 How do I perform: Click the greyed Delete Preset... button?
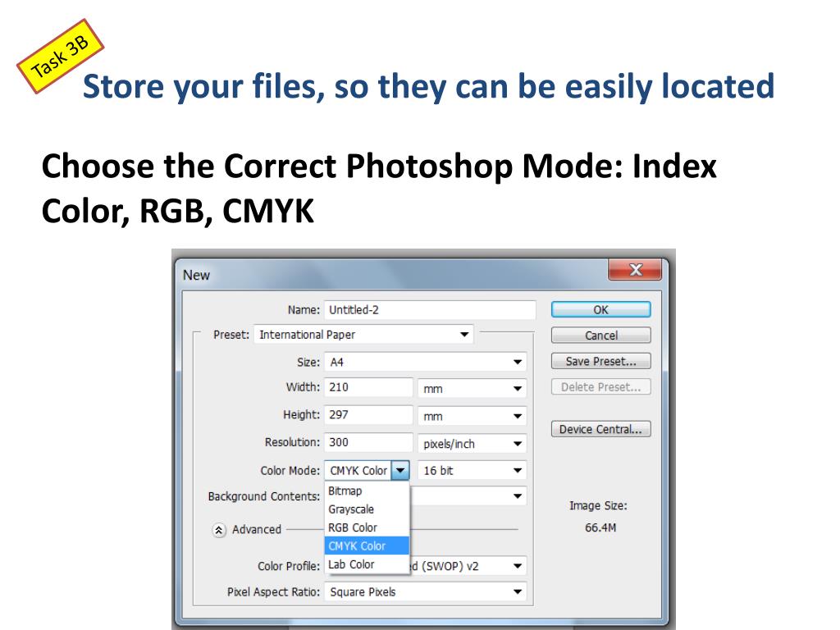pos(601,387)
